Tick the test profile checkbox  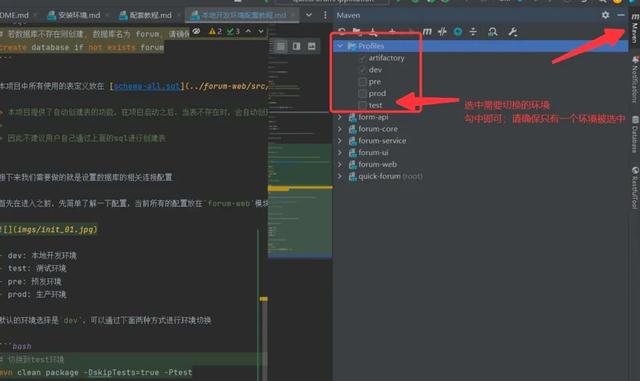(362, 105)
